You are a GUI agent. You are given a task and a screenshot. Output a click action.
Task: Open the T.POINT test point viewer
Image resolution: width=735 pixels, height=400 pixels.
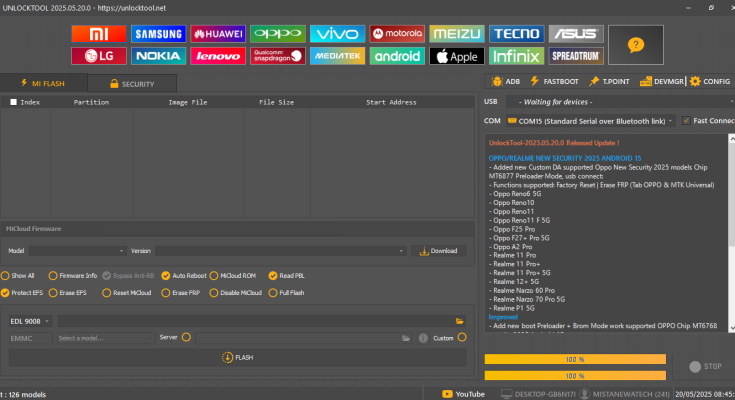[x=609, y=82]
